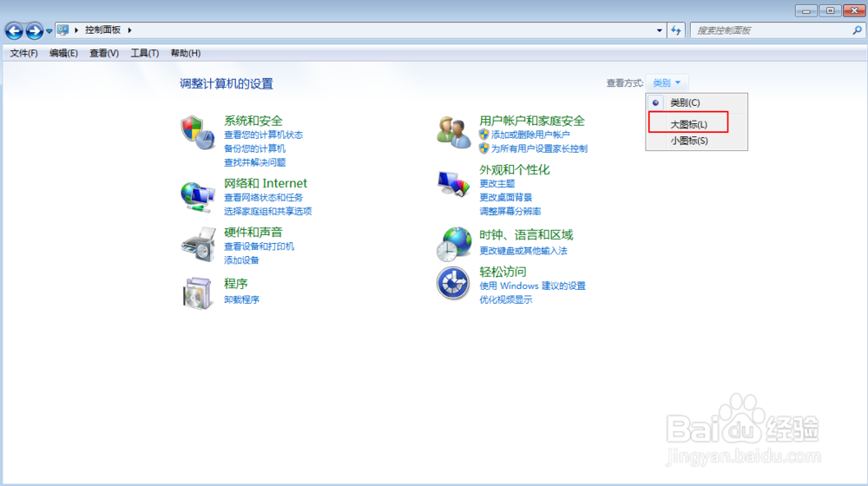The width and height of the screenshot is (868, 486).
Task: Select the 类别(C) radio option
Action: click(x=696, y=102)
